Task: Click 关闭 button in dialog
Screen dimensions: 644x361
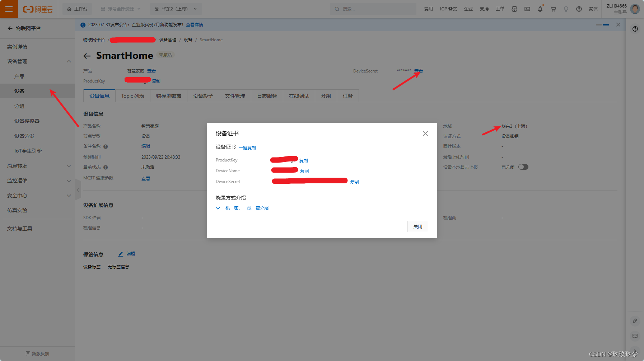Action: point(418,226)
